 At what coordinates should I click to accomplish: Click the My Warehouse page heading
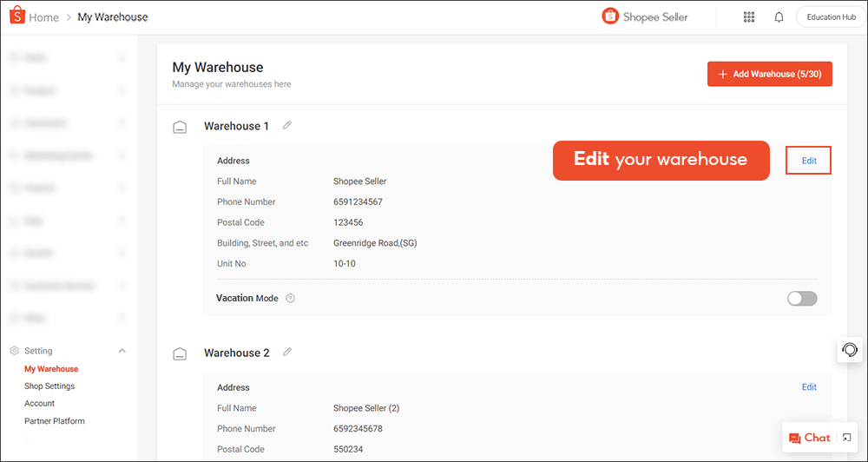[218, 68]
